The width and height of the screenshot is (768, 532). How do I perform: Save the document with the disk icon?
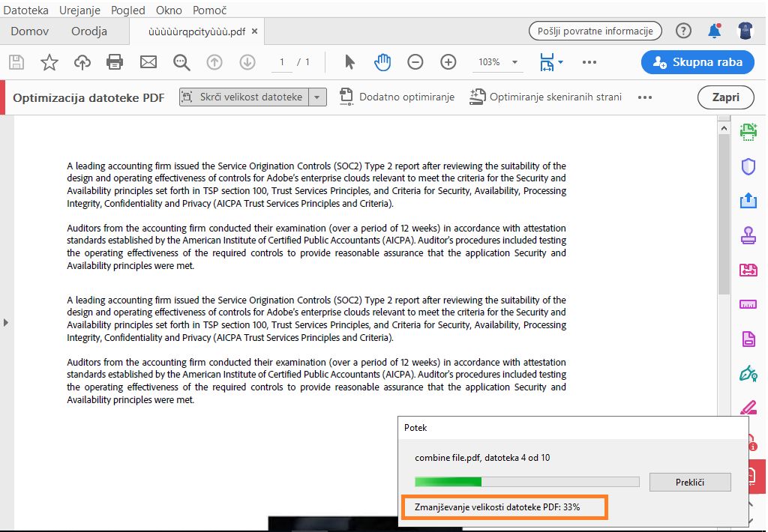16,62
